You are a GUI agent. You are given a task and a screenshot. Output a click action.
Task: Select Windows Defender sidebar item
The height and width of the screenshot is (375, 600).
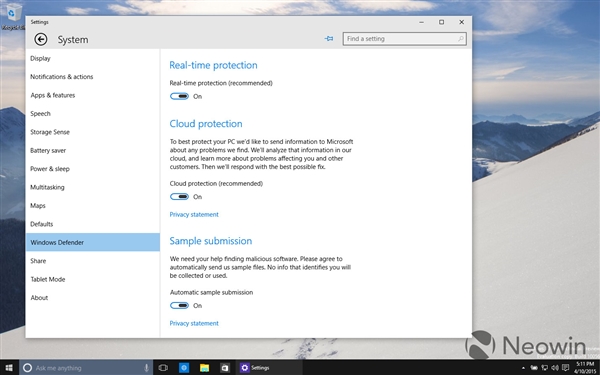(x=93, y=242)
